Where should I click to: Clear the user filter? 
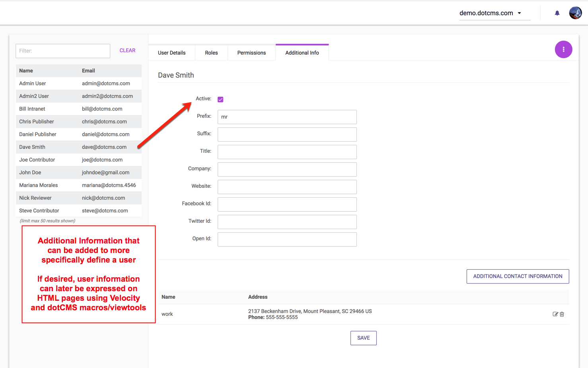[x=127, y=51]
